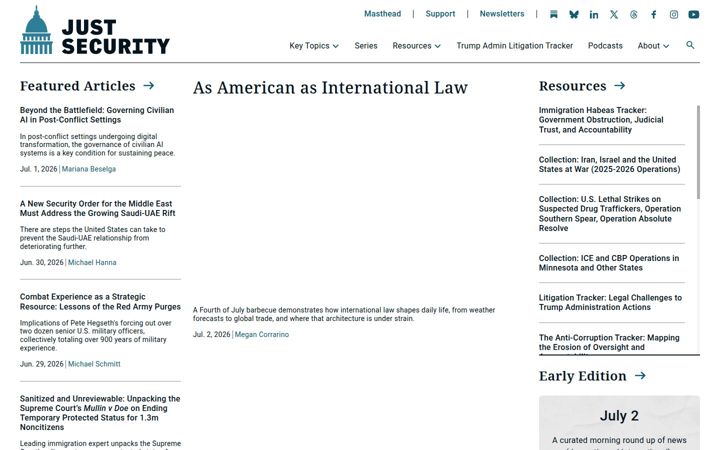720x450 pixels.
Task: Visit the LinkedIn profile icon
Action: click(594, 15)
